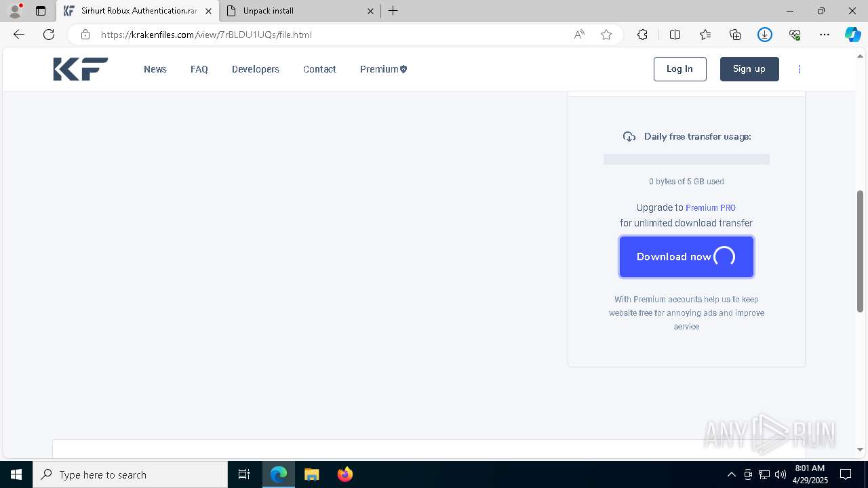
Task: Select the Sirhurt Robux Authentication tab
Action: click(138, 11)
